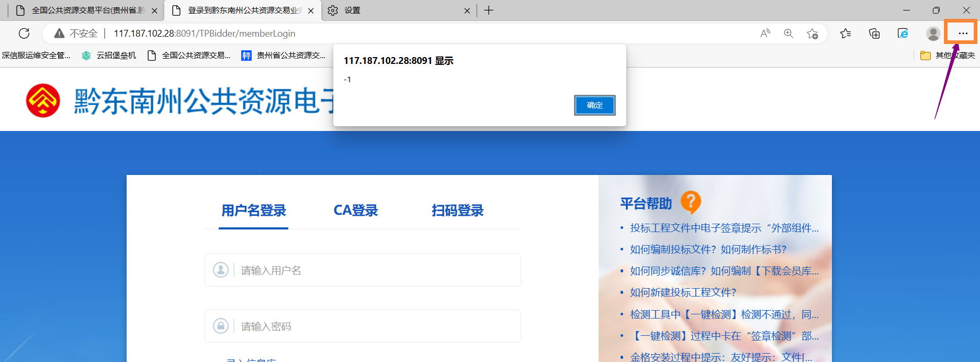
Task: Open the 全国公共资源交易 bookmark
Action: 189,56
